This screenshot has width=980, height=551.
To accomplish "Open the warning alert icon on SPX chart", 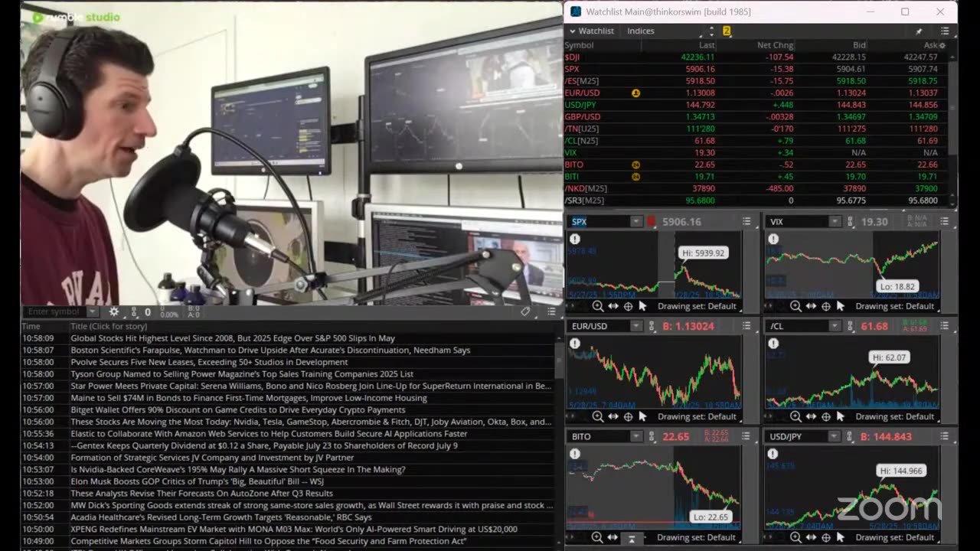I will 575,240.
